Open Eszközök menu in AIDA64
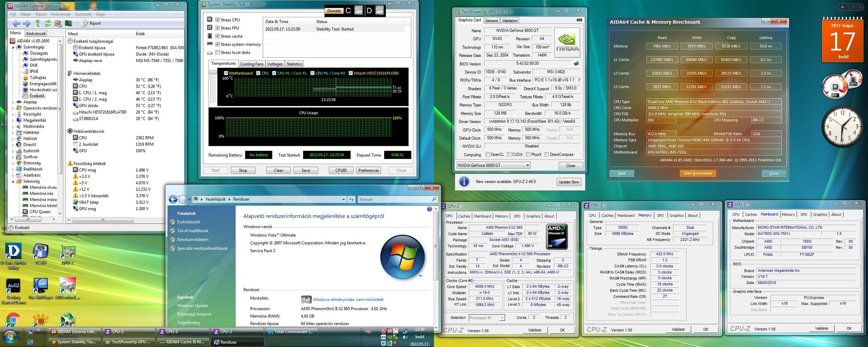Viewport: 868px width, 347px height. pyautogui.click(x=83, y=14)
